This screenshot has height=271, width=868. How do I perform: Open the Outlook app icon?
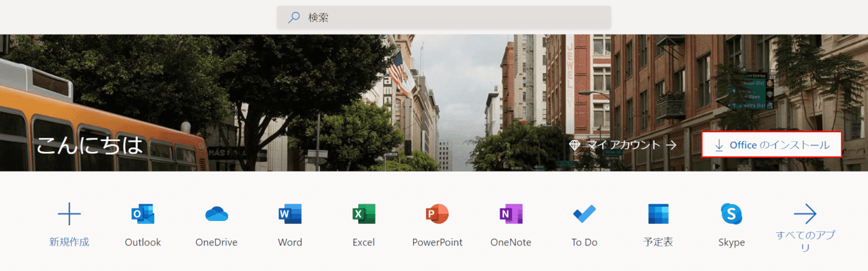coord(143,213)
